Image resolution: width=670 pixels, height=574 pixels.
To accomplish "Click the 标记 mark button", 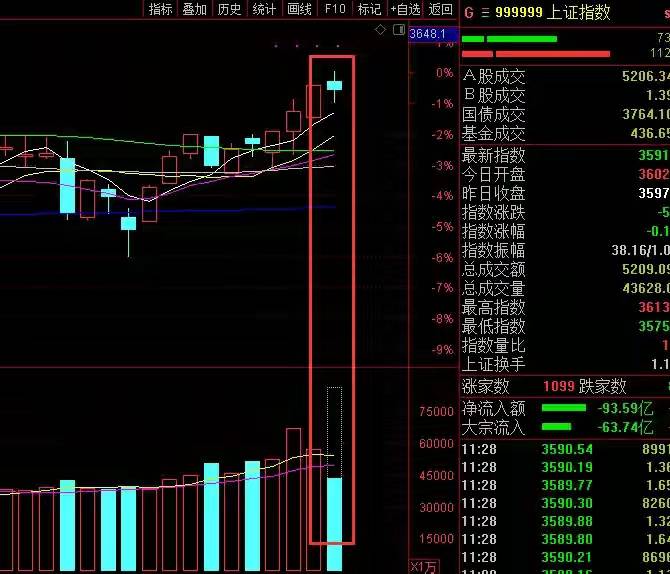I will 370,9.
